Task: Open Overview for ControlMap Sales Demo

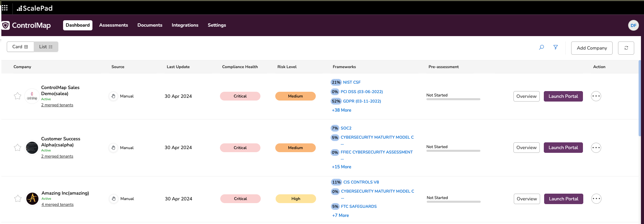Action: pyautogui.click(x=526, y=96)
